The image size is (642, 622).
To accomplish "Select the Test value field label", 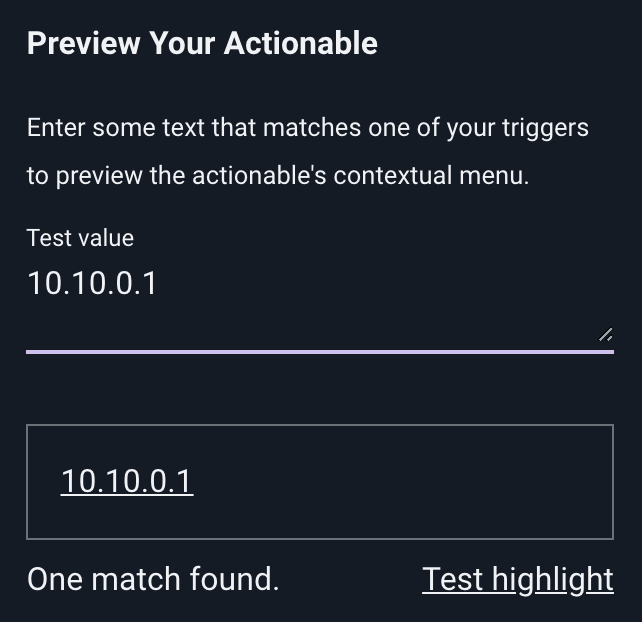I will (x=80, y=238).
